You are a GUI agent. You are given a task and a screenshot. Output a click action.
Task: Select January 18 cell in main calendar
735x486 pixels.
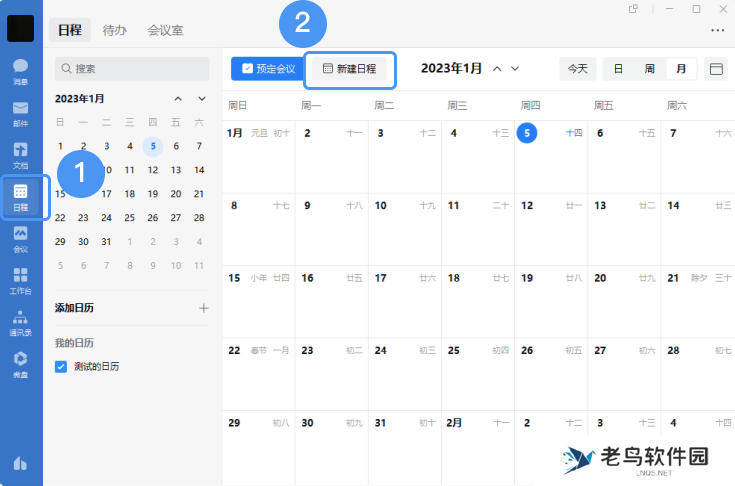coord(478,302)
